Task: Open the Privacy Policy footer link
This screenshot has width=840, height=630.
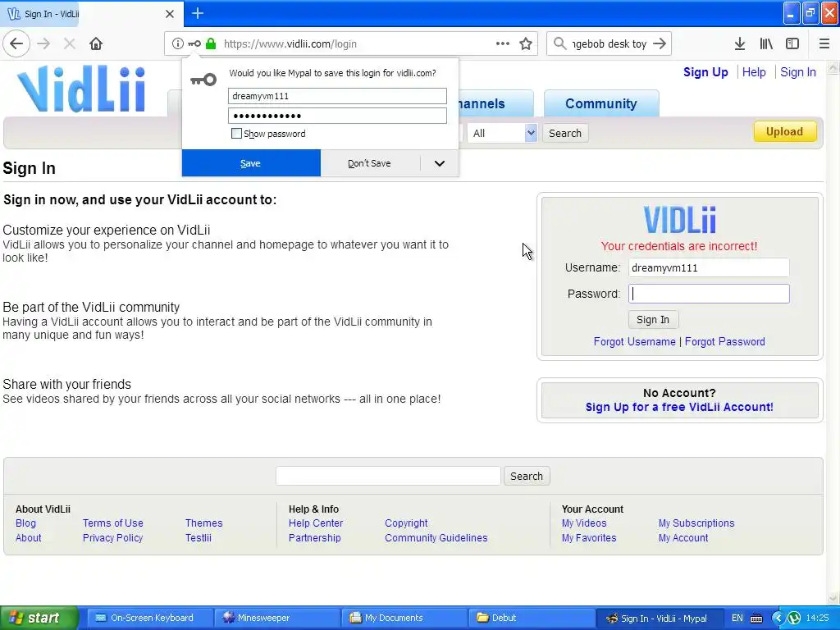Action: [x=112, y=538]
